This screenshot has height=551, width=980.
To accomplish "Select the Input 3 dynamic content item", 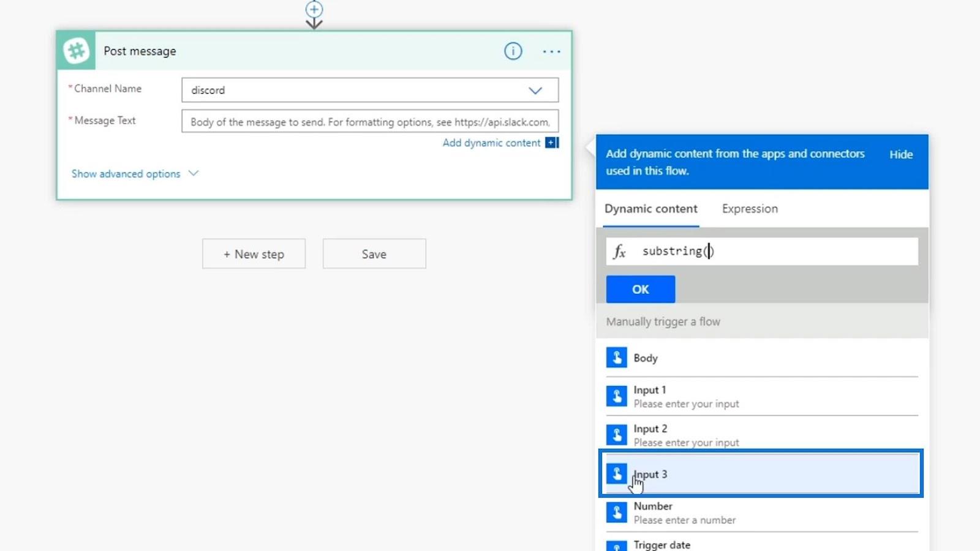I will (x=761, y=473).
